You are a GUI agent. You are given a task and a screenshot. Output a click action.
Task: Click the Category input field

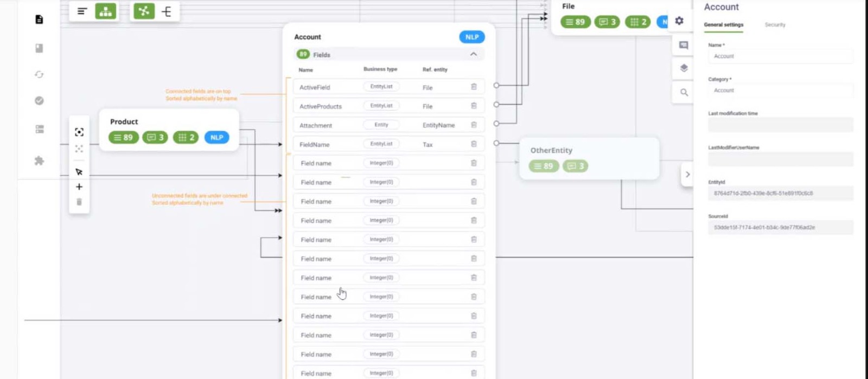[781, 90]
